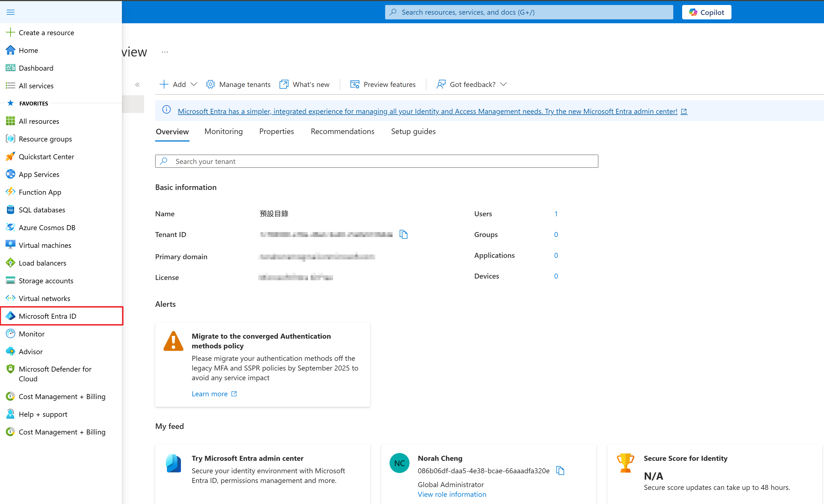Open Virtual machines from sidebar

coord(45,245)
